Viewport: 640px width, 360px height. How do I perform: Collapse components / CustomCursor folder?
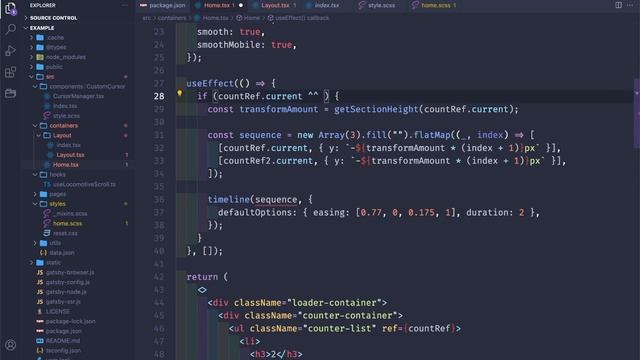(35, 87)
